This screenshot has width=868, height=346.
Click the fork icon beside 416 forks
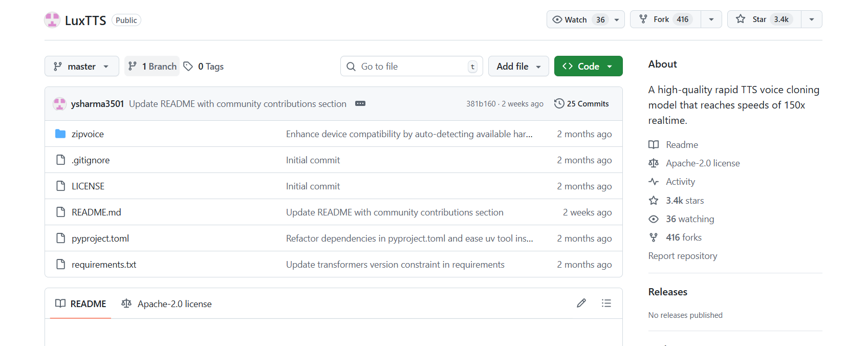tap(654, 237)
